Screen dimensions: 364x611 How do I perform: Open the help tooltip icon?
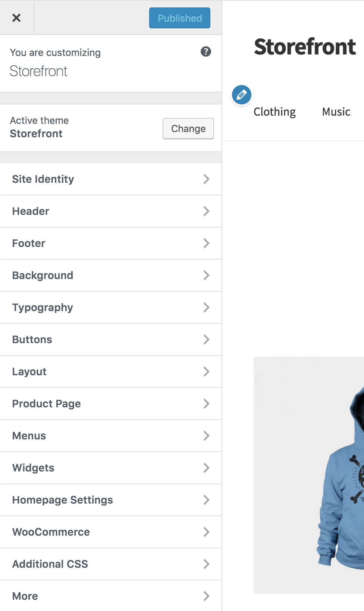(206, 52)
